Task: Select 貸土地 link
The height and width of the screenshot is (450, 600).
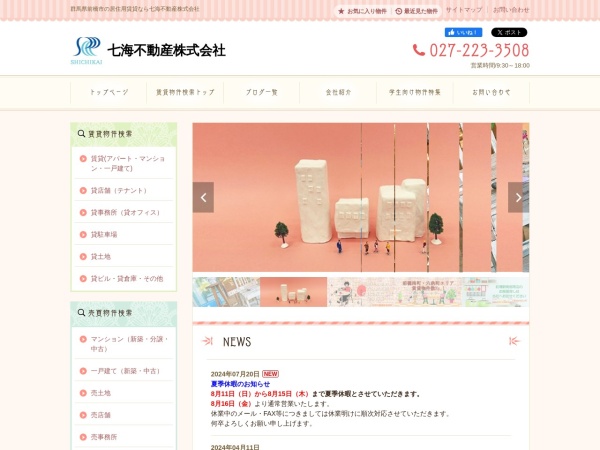Action: tap(124, 256)
